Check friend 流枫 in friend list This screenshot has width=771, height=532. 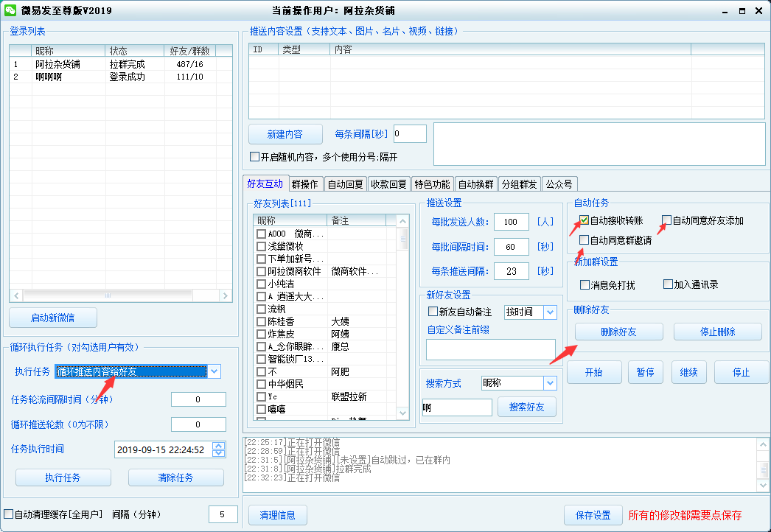[262, 309]
